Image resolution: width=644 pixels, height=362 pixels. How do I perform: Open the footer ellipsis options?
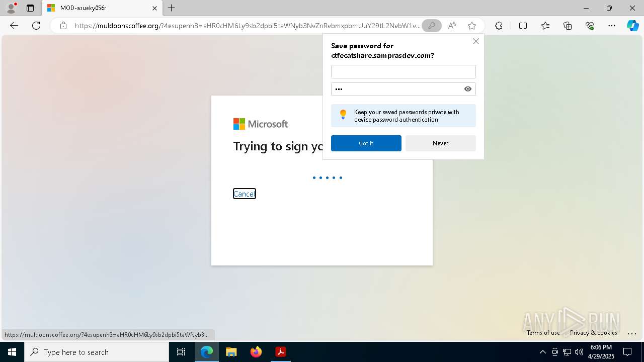(x=632, y=333)
